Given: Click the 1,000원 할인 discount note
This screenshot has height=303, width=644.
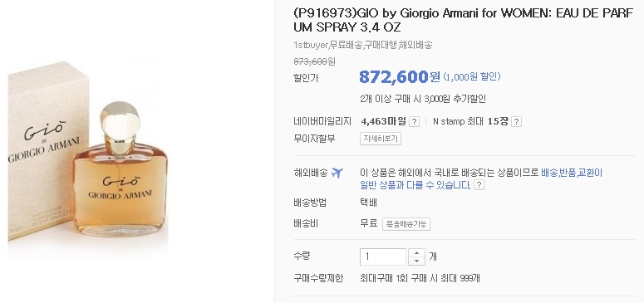Looking at the screenshot, I should 472,76.
